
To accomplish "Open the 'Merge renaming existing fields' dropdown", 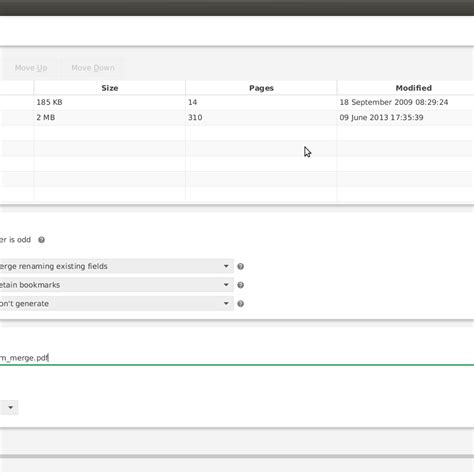I will pyautogui.click(x=116, y=266).
